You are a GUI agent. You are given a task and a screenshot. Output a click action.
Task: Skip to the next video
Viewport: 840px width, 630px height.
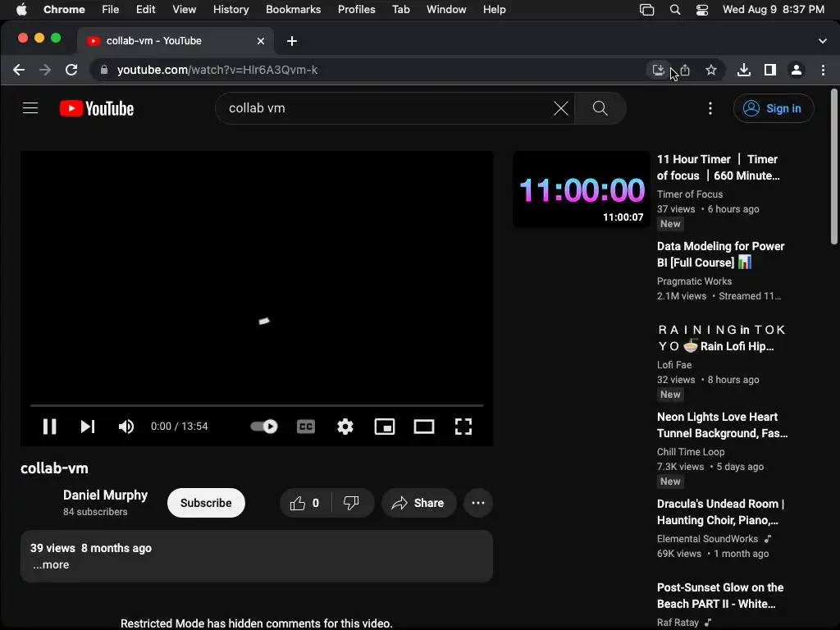click(x=87, y=427)
